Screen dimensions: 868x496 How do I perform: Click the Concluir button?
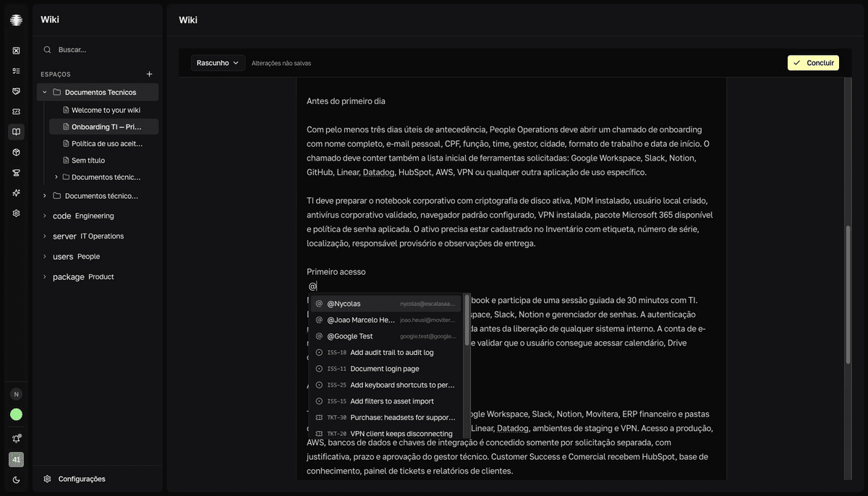tap(813, 63)
